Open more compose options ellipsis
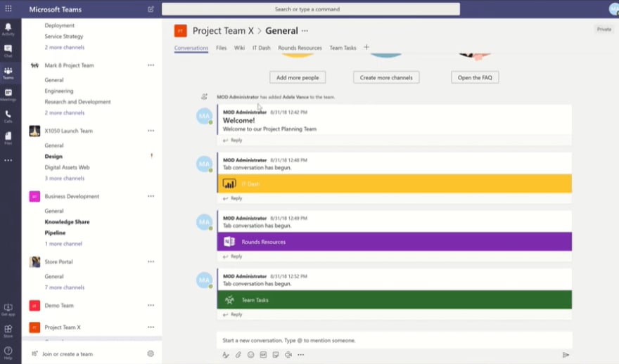Screen dimensions: 619x364 pyautogui.click(x=301, y=355)
